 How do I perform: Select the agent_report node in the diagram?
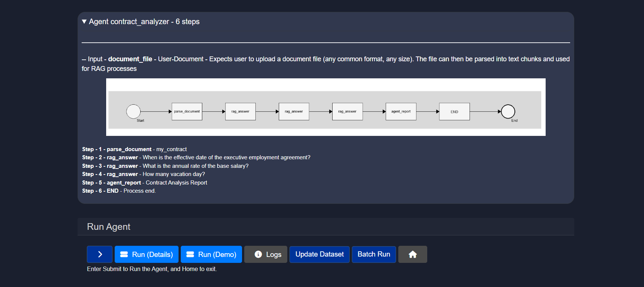(401, 111)
